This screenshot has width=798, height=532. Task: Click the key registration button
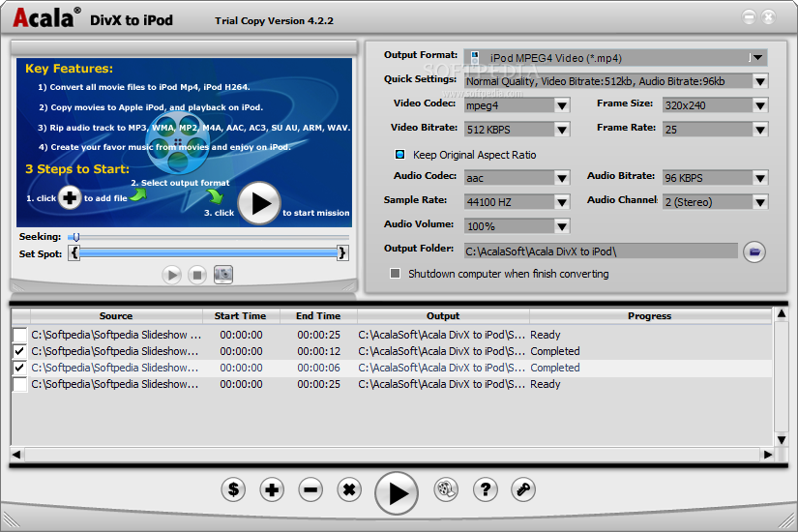[523, 489]
